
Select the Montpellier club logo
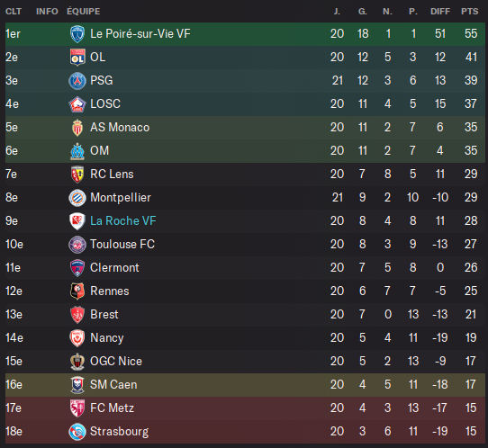pos(77,198)
